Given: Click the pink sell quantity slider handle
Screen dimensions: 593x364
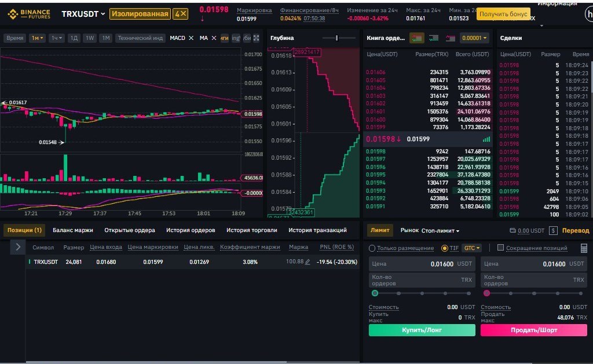Looking at the screenshot, I should click(486, 293).
